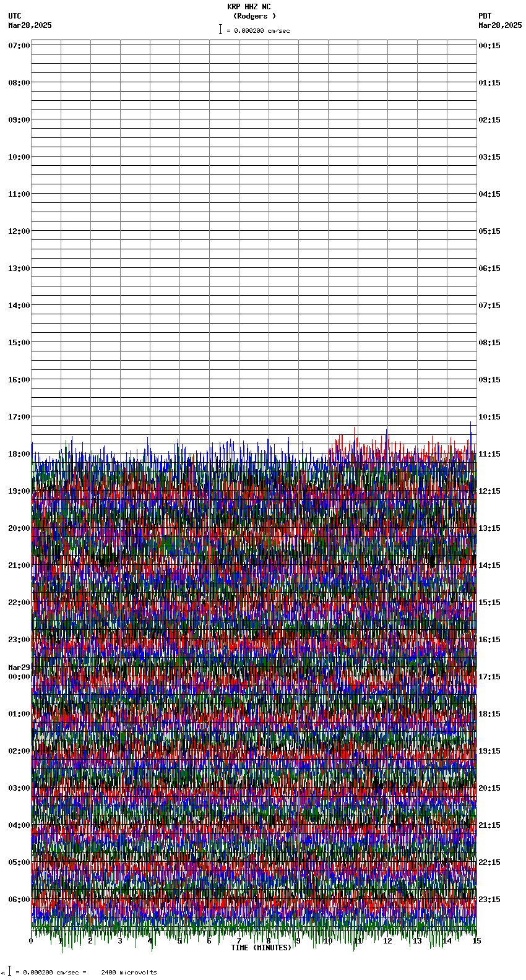The width and height of the screenshot is (526, 980).
Task: Click the 15:15 PDT time label
Action: 489,603
